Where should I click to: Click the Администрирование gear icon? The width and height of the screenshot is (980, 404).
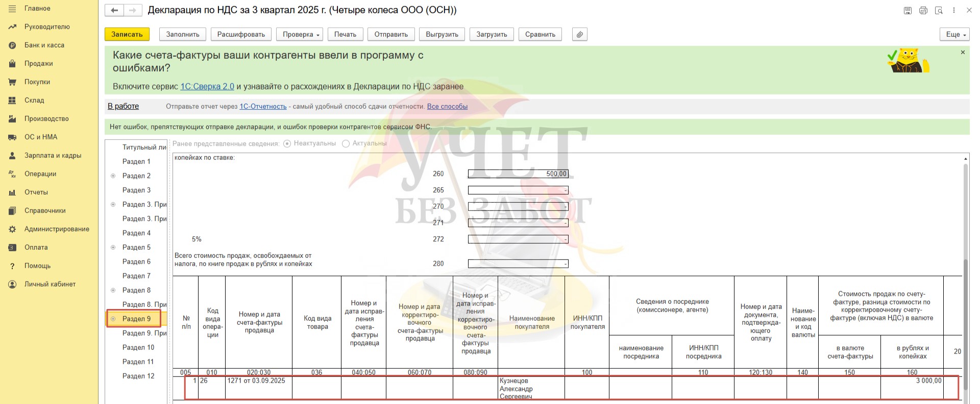click(13, 229)
